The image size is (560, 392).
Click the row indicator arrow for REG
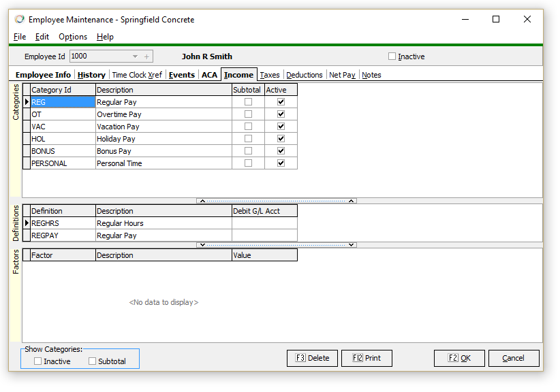(x=27, y=102)
